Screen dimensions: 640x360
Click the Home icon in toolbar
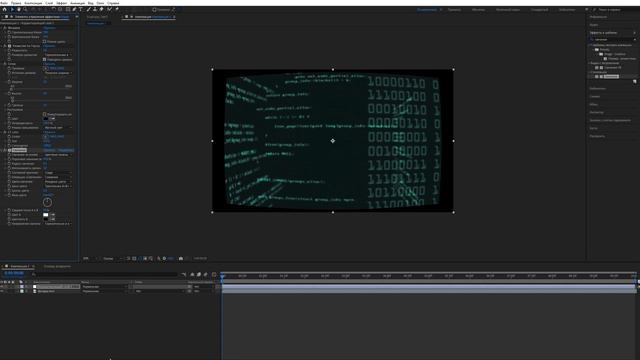click(4, 9)
